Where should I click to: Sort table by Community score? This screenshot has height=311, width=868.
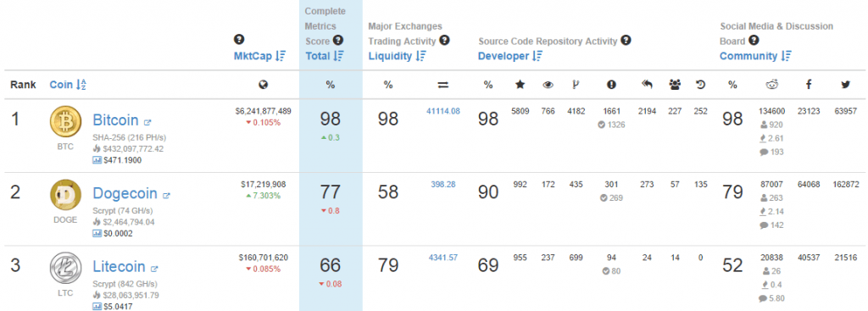[755, 56]
